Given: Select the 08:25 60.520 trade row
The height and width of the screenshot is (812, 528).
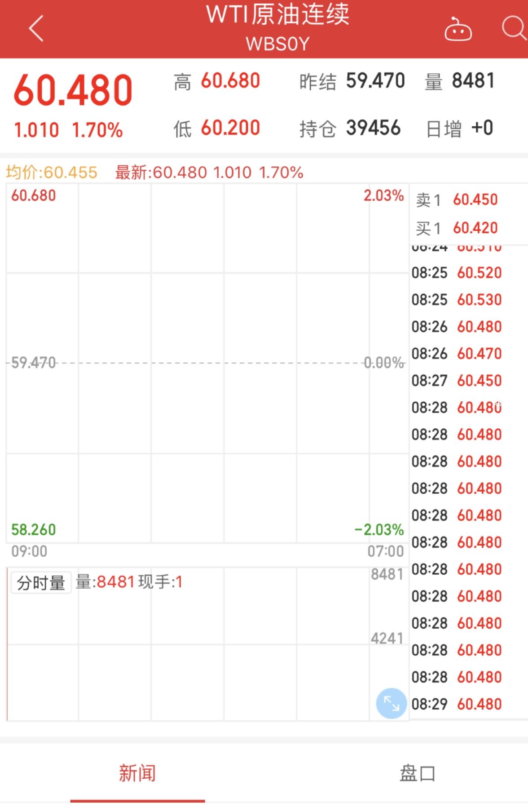Looking at the screenshot, I should point(456,273).
